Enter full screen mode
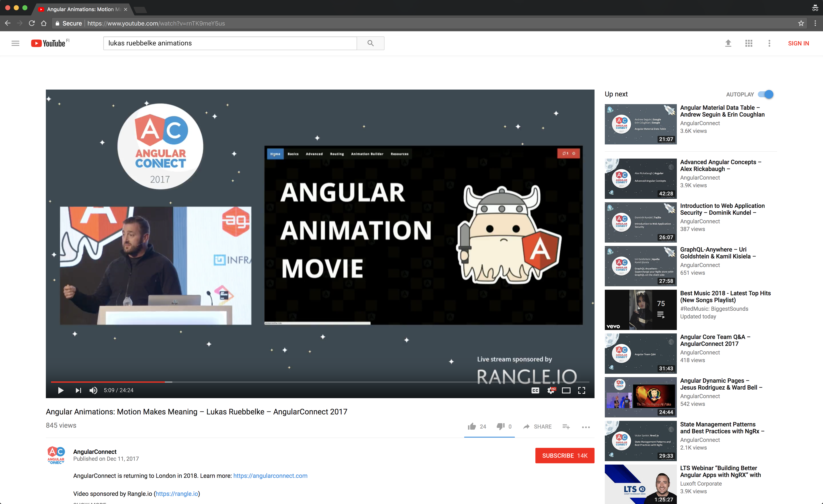The width and height of the screenshot is (823, 504). pyautogui.click(x=581, y=390)
